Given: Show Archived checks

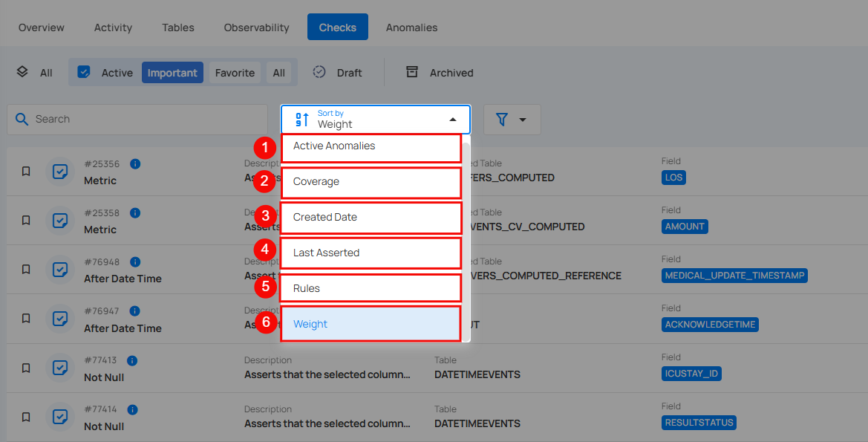Looking at the screenshot, I should 451,73.
